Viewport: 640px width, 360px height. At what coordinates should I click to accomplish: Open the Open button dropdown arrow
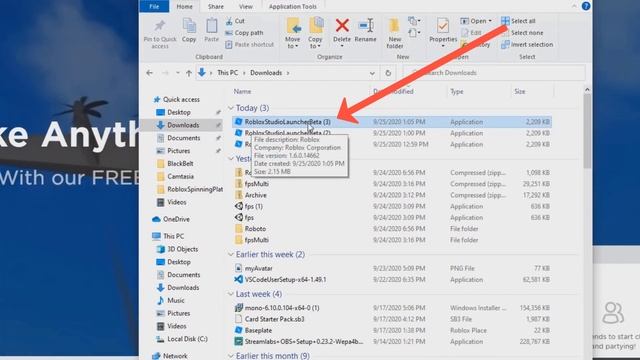tap(490, 21)
